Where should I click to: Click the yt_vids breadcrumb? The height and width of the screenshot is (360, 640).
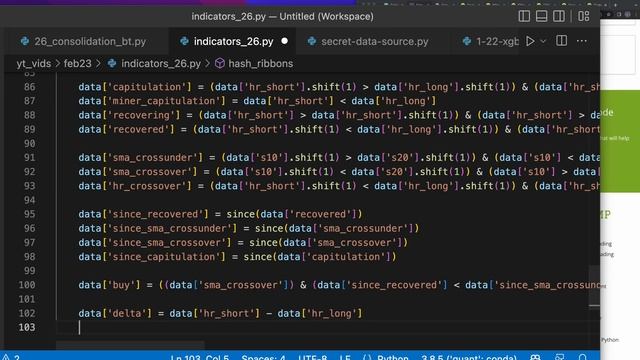point(34,64)
